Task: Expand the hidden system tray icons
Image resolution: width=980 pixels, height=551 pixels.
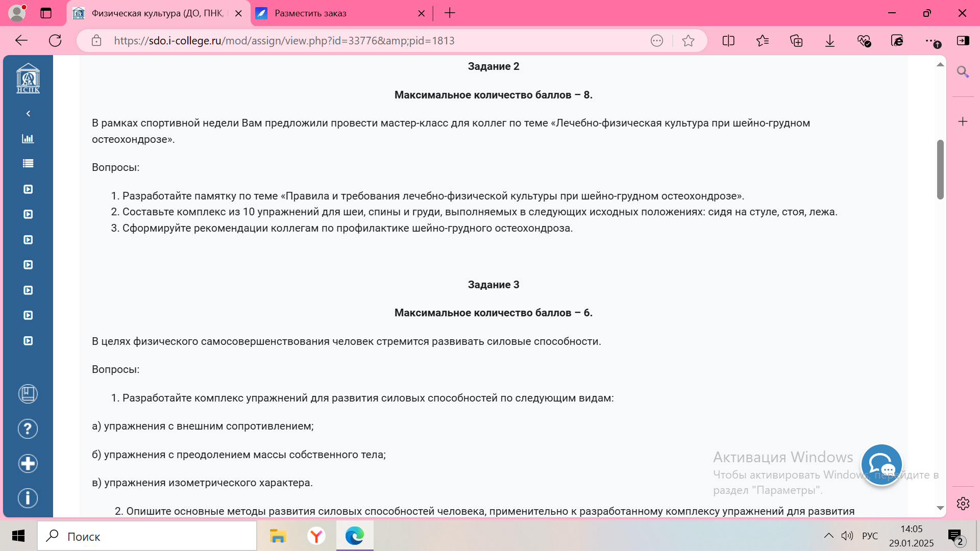Action: (828, 536)
